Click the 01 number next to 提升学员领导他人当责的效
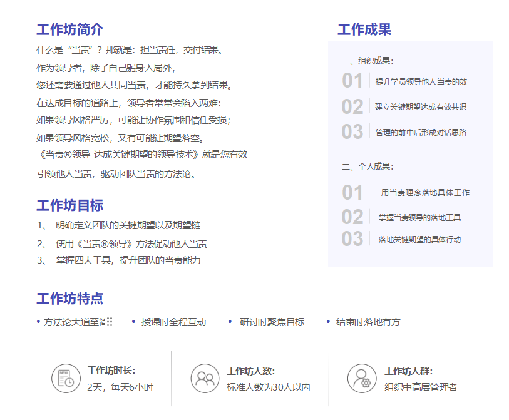This screenshot has height=420, width=509. 352,81
